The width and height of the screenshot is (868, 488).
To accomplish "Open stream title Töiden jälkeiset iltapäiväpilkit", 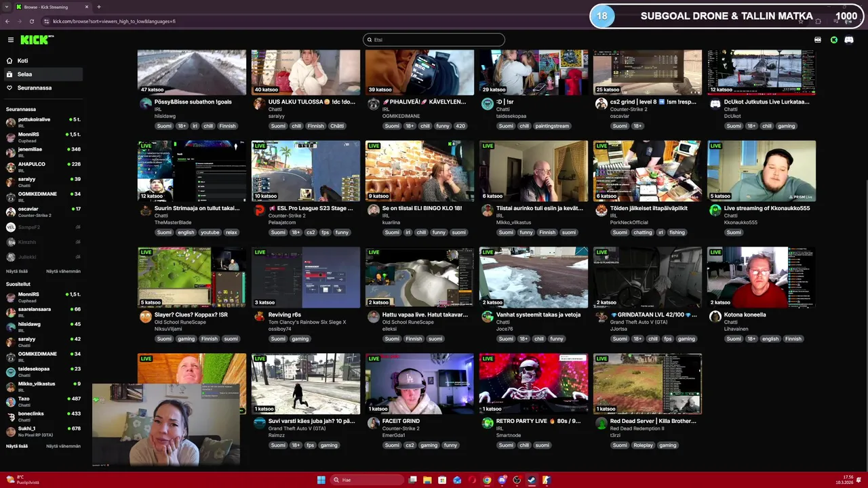I will [x=649, y=208].
